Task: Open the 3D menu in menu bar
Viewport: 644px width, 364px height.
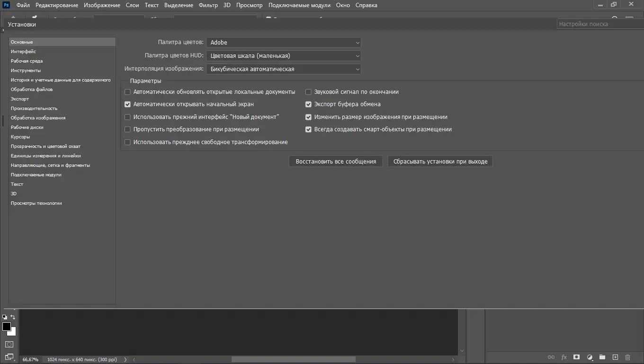Action: pos(227,5)
